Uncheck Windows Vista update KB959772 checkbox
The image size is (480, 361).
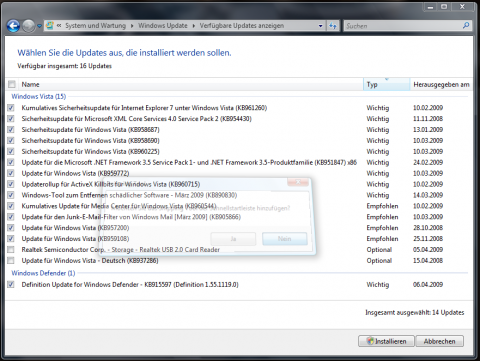(x=11, y=173)
